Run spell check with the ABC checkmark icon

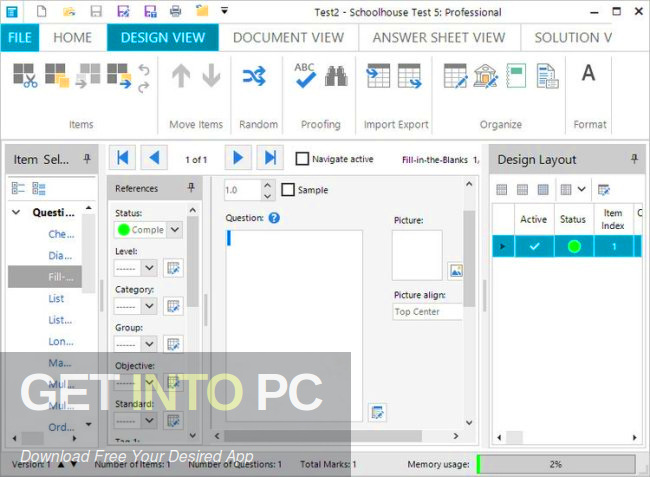[x=305, y=75]
